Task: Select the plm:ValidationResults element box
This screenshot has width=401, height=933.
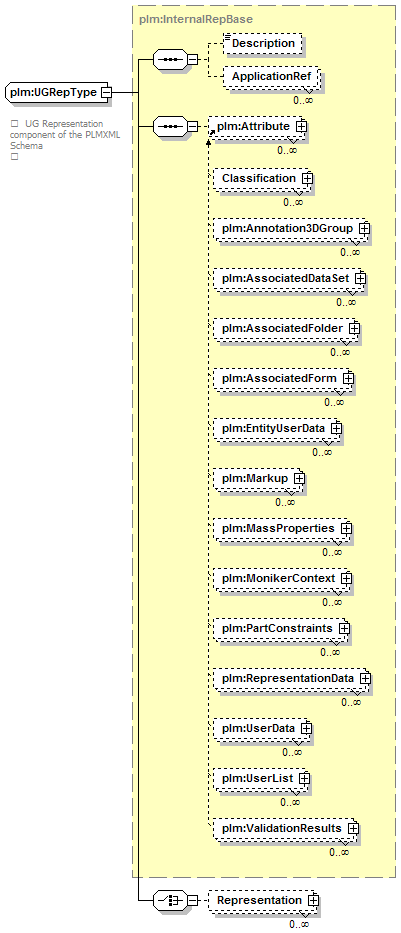Action: pyautogui.click(x=285, y=828)
